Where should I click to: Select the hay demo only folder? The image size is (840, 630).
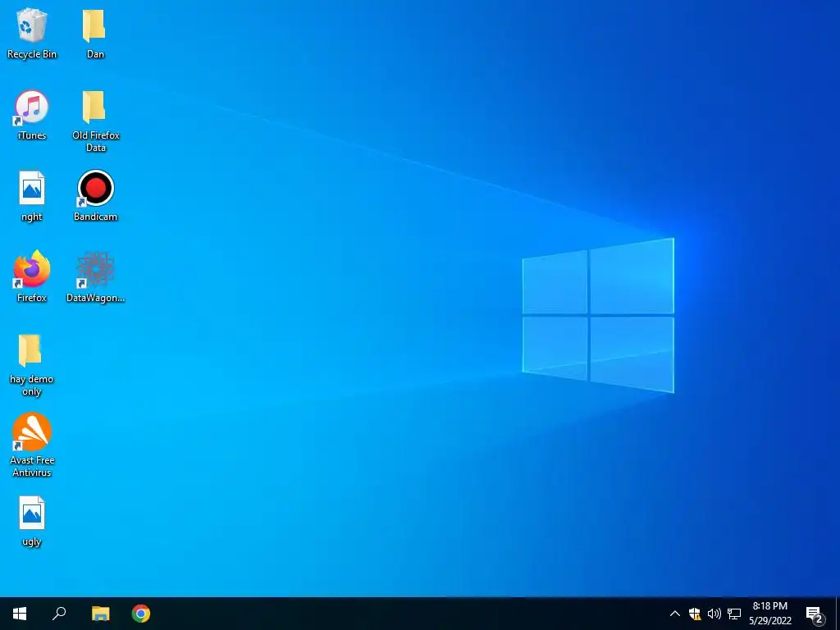[x=32, y=365]
